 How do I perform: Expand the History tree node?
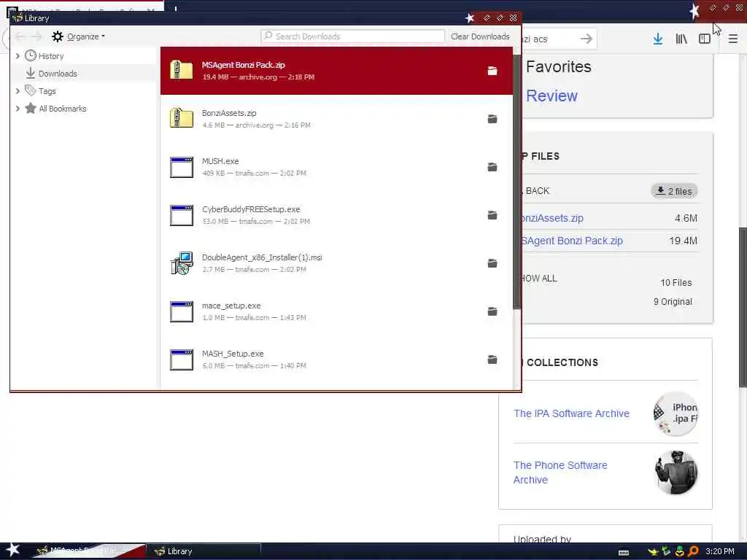pos(18,56)
